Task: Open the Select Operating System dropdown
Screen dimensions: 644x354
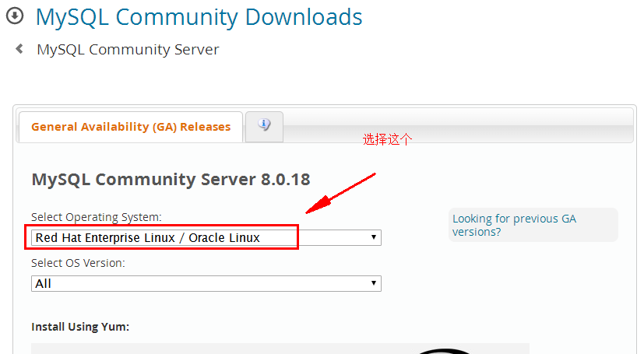Action: (206, 237)
